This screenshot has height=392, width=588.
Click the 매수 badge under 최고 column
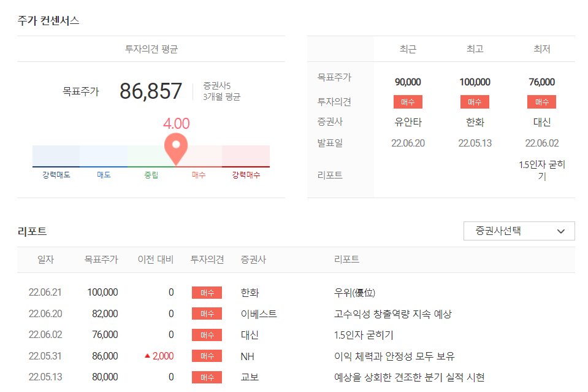475,102
